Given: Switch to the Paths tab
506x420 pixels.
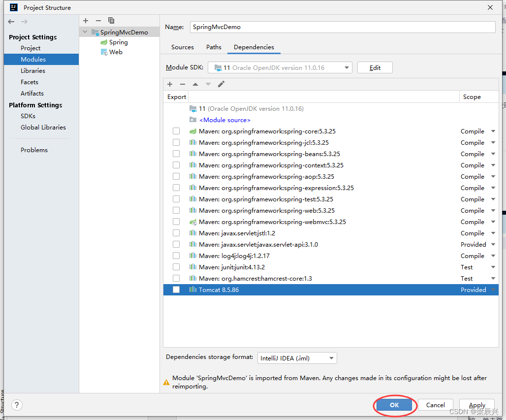Looking at the screenshot, I should pyautogui.click(x=214, y=47).
